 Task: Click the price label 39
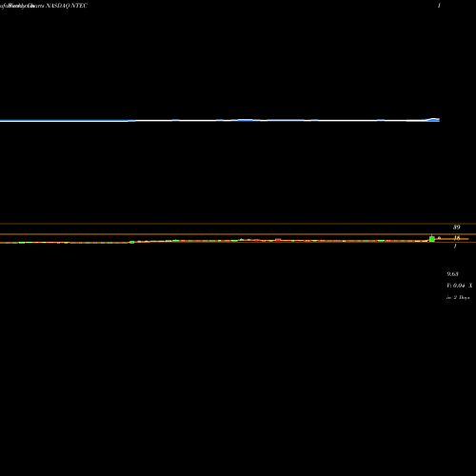tap(456, 228)
